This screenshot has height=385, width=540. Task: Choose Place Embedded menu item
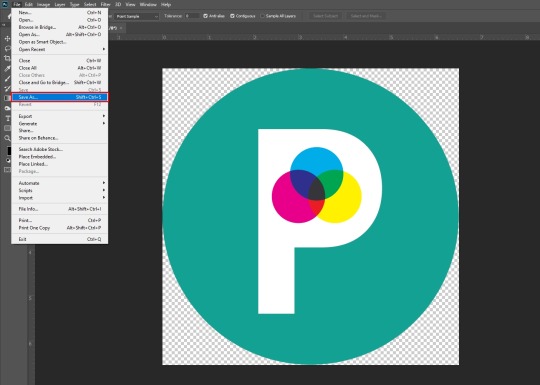60,157
